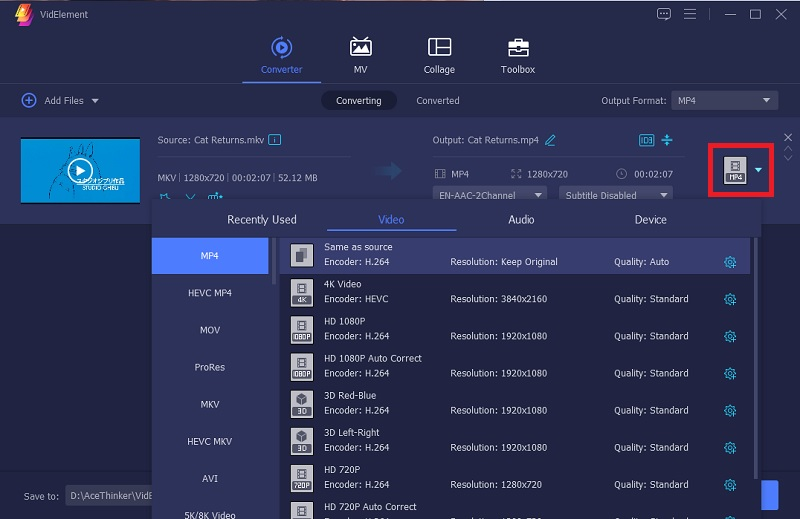Switch to the Device format tab
This screenshot has height=519, width=800.
[650, 219]
